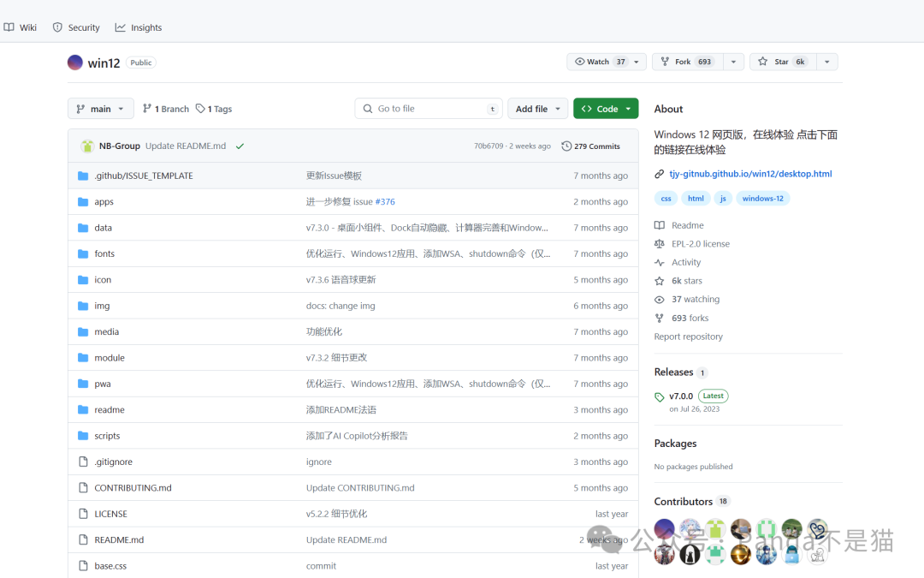Open the Activity link

tap(678, 263)
